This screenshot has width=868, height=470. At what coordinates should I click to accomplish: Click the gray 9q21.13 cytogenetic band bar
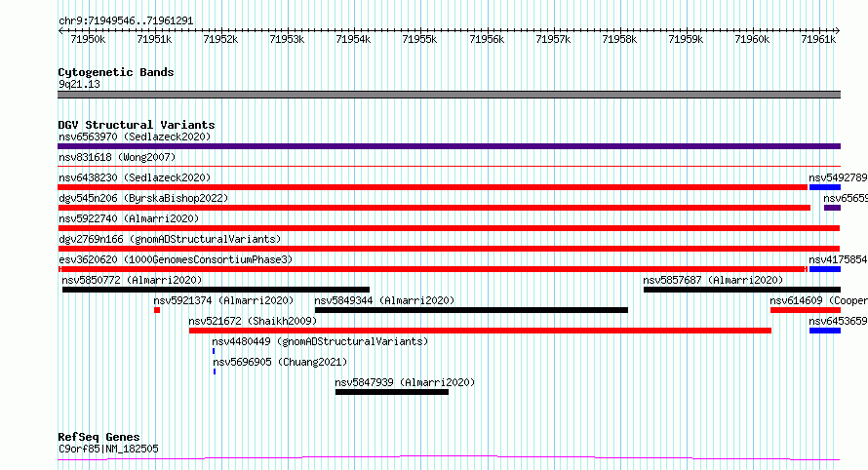(449, 95)
